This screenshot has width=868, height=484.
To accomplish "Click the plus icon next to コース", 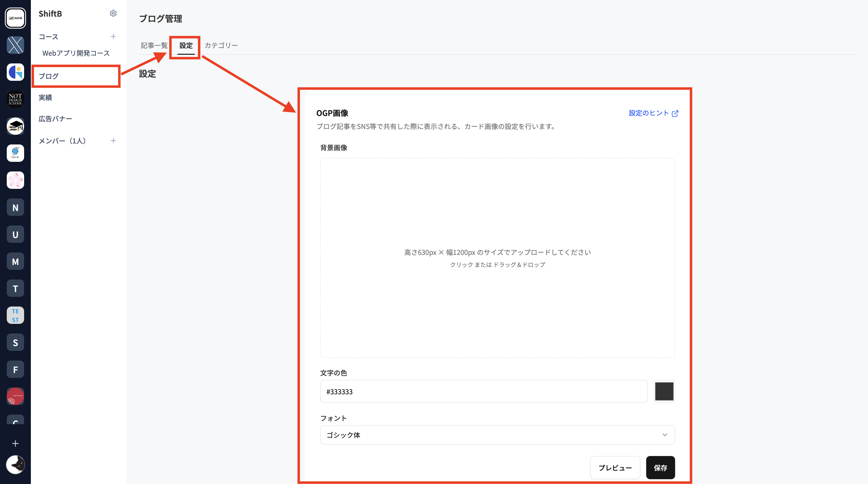I will [113, 36].
